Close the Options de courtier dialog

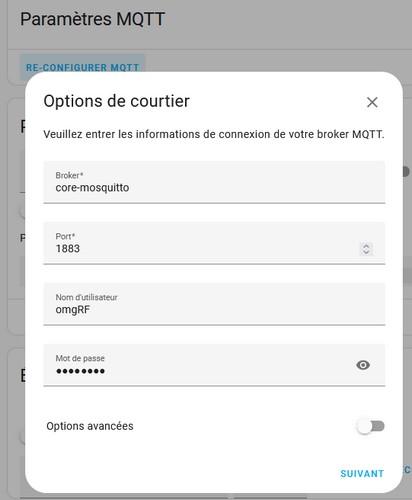click(x=372, y=102)
